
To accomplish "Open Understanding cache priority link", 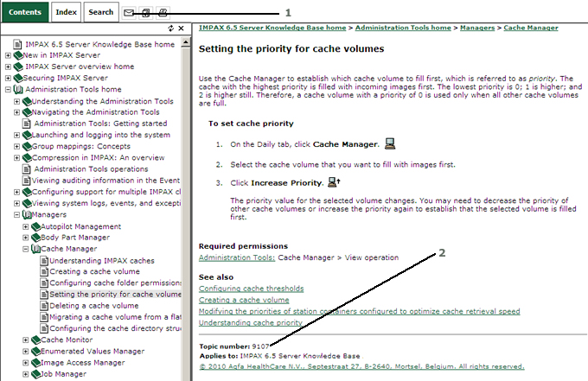I will [x=251, y=322].
